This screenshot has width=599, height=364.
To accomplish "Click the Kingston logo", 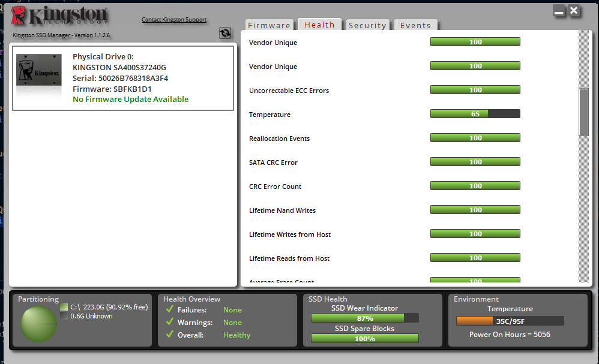I will 60,16.
